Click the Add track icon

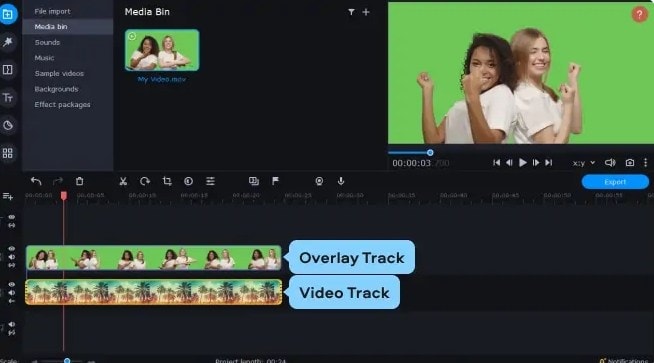pos(8,196)
